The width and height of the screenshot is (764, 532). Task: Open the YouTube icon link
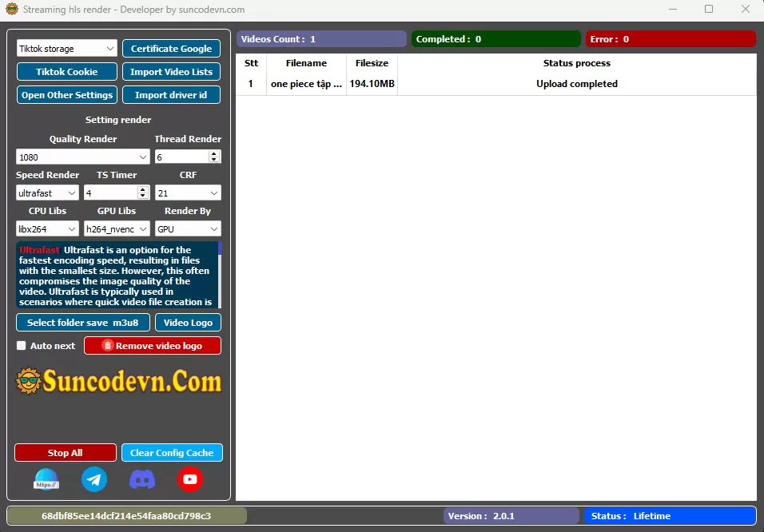pos(190,479)
